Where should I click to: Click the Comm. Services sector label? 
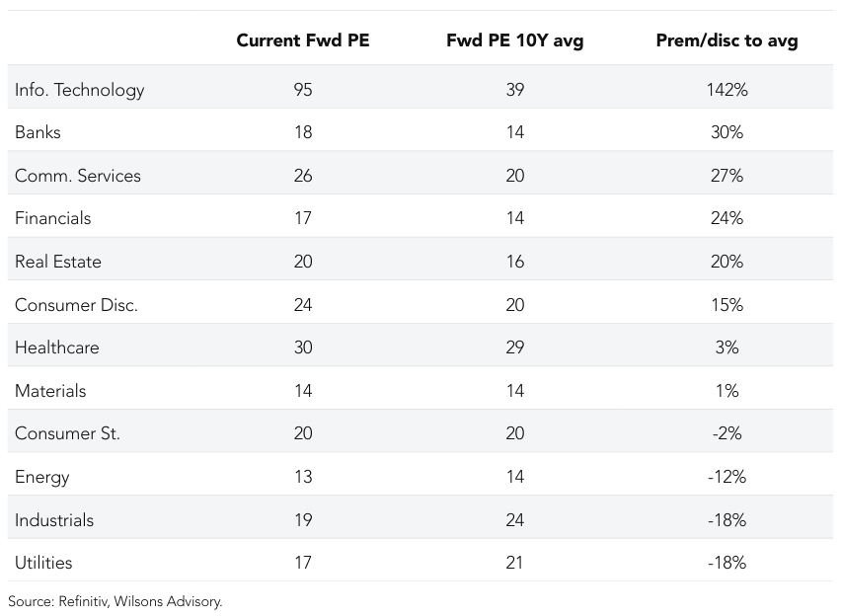(x=78, y=176)
